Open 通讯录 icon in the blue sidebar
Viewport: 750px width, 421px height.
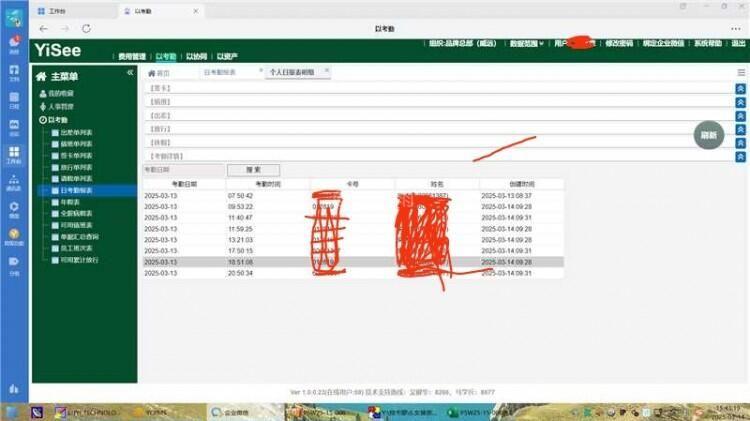(14, 183)
